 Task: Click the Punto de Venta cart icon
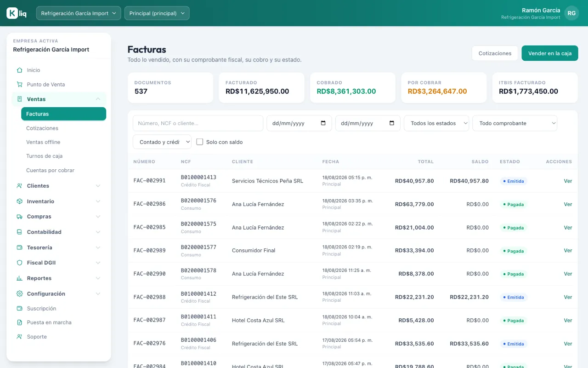(x=19, y=85)
